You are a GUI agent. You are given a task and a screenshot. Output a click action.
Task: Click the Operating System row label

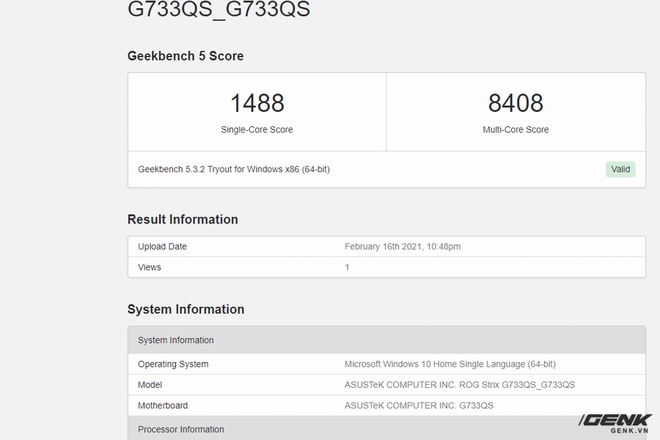click(x=173, y=364)
